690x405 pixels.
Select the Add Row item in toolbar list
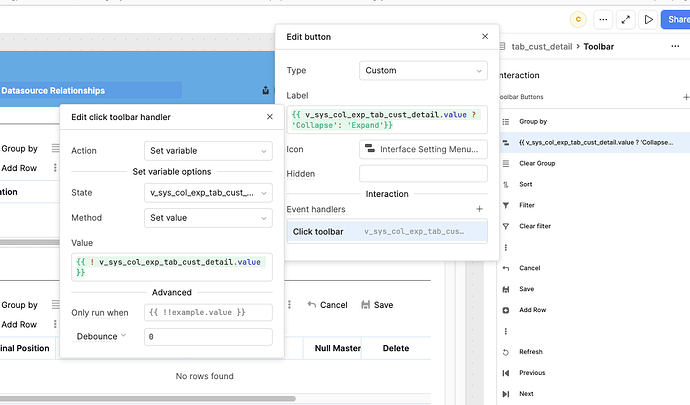click(594, 310)
